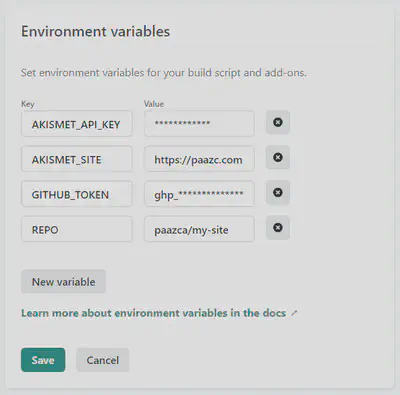Edit the paazca/my-site value field
The image size is (400, 395).
click(199, 229)
